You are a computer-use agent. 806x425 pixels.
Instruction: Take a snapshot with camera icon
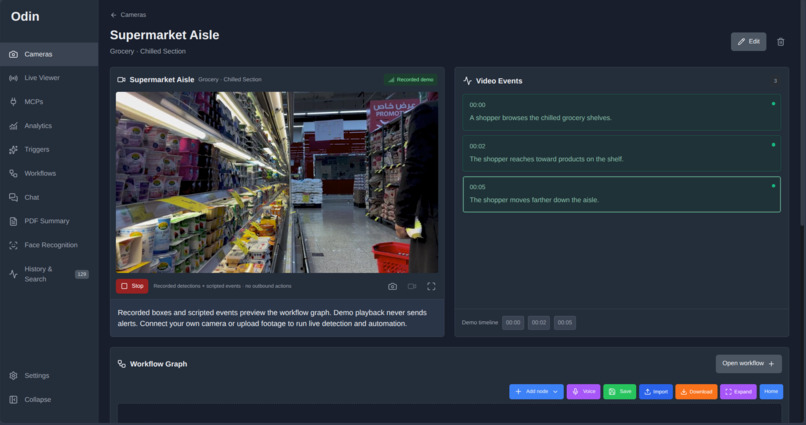click(392, 287)
